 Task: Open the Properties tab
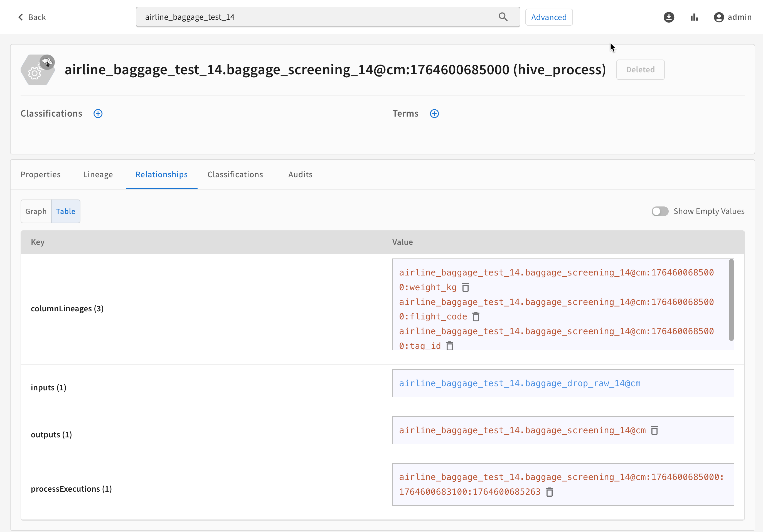[41, 174]
